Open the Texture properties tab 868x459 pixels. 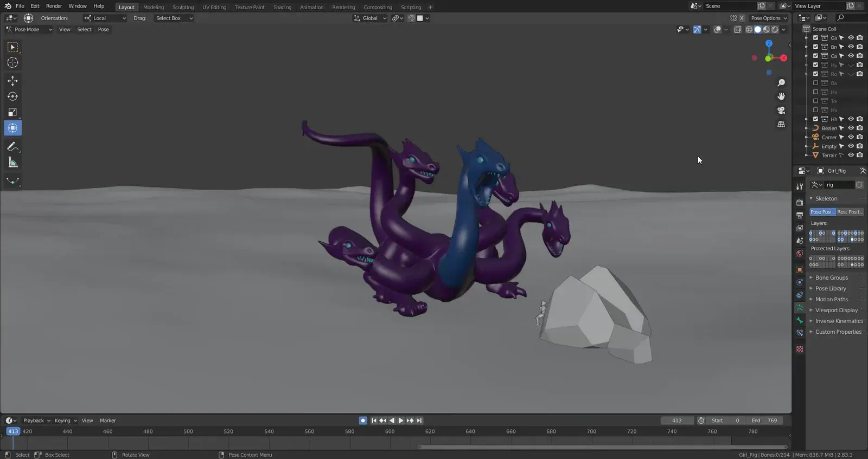pos(800,350)
